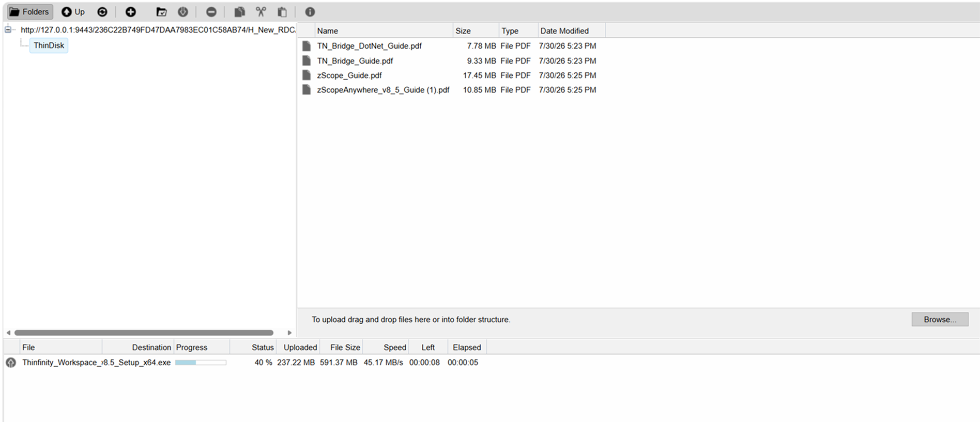Click the minus (delete) toolbar icon
Image resolution: width=980 pixels, height=422 pixels.
click(211, 12)
